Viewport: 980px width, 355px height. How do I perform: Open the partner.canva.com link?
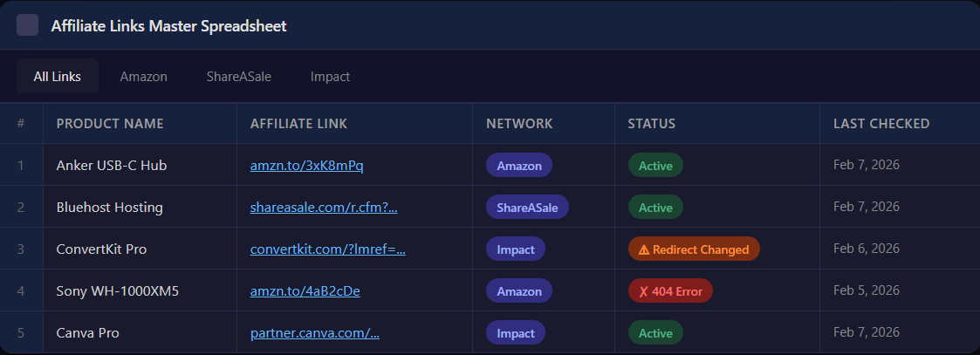coord(315,333)
